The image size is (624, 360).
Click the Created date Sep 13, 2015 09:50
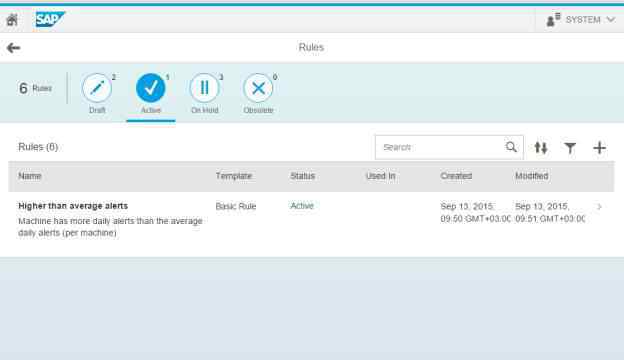475,212
